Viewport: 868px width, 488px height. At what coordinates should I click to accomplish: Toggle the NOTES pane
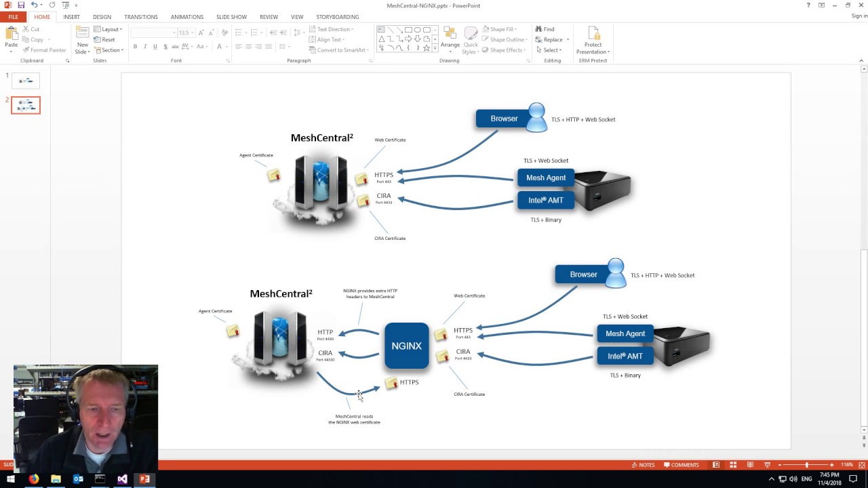pos(644,465)
